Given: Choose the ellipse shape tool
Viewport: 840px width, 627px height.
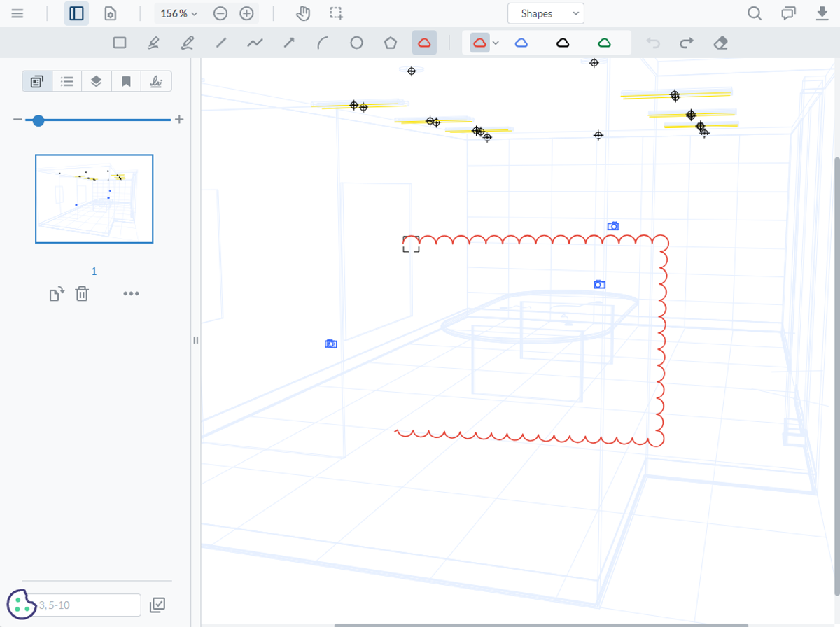Looking at the screenshot, I should [357, 43].
